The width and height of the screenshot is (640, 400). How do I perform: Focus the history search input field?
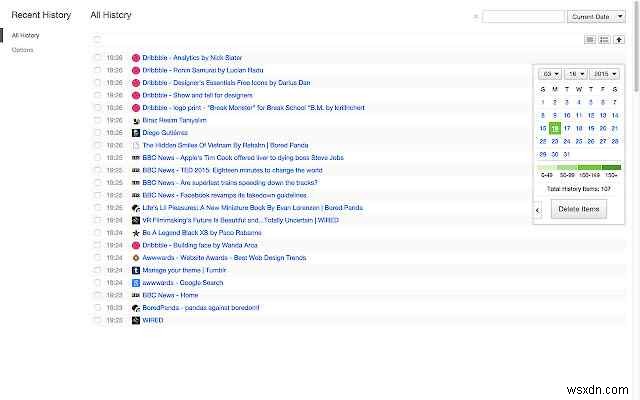523,17
